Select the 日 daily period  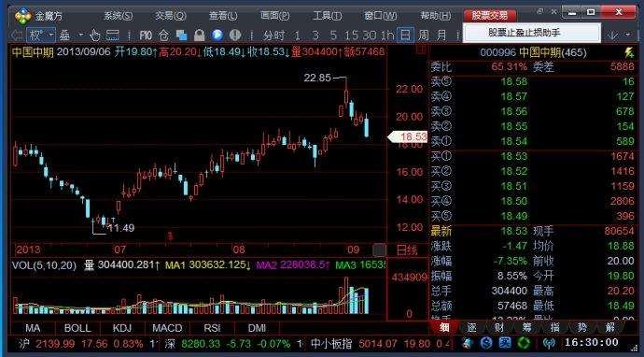pyautogui.click(x=405, y=35)
